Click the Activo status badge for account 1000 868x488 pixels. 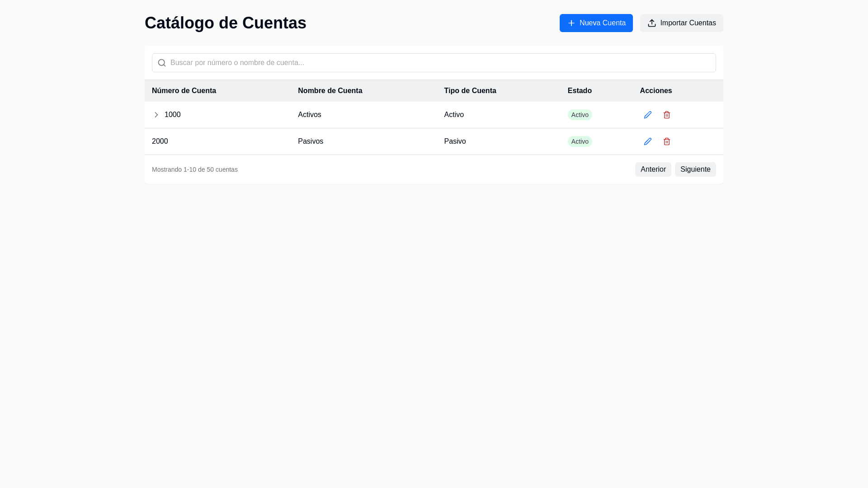[580, 115]
